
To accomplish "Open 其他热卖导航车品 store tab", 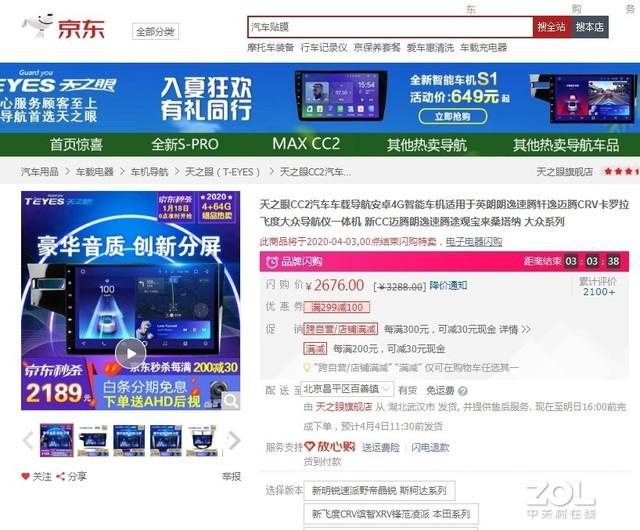I will (x=566, y=145).
